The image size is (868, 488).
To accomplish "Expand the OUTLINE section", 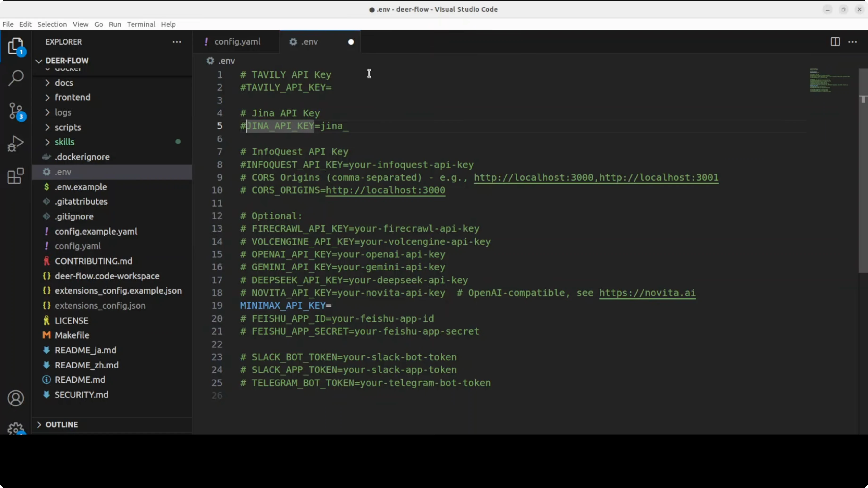I will pos(61,424).
